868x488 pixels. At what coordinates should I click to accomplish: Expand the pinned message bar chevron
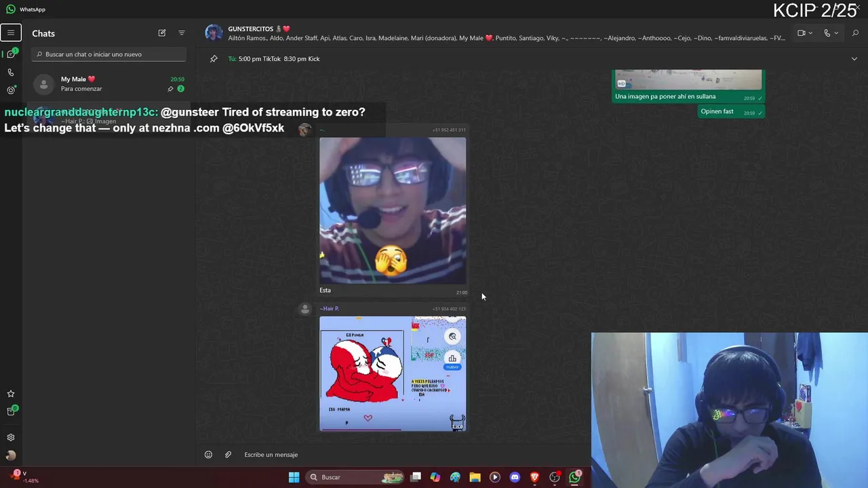[854, 59]
